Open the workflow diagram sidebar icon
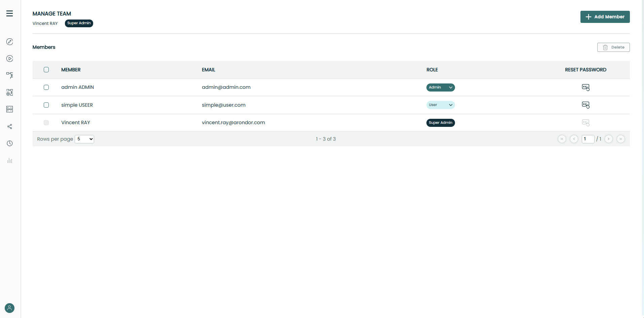The width and height of the screenshot is (644, 318). (x=10, y=75)
